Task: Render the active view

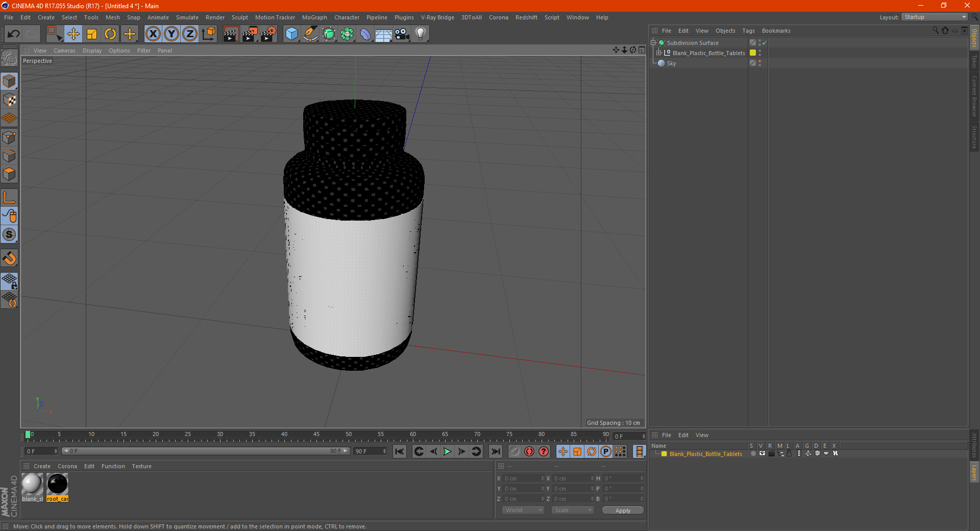Action: [231, 34]
